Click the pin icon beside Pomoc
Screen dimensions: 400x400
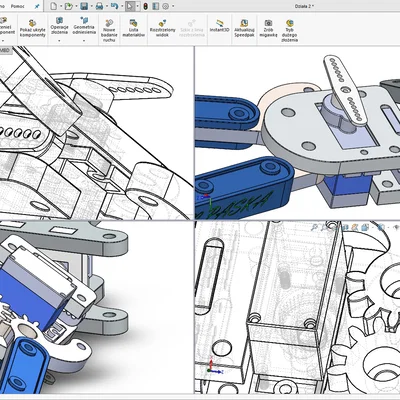click(37, 6)
